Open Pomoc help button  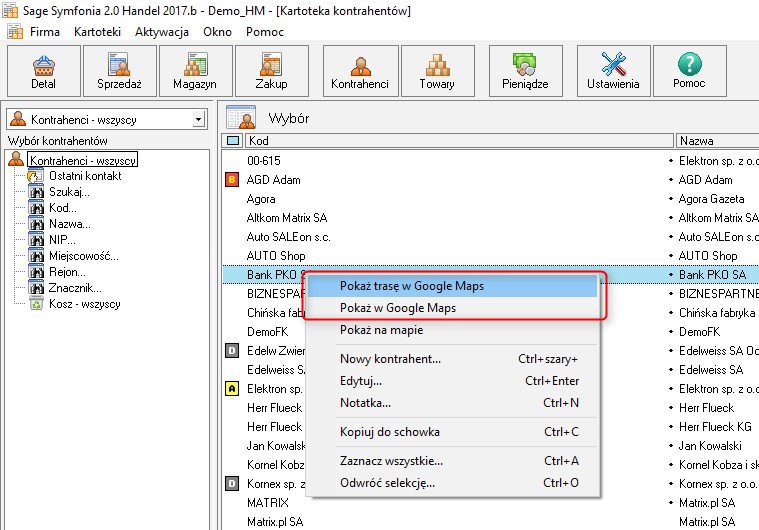[x=690, y=71]
